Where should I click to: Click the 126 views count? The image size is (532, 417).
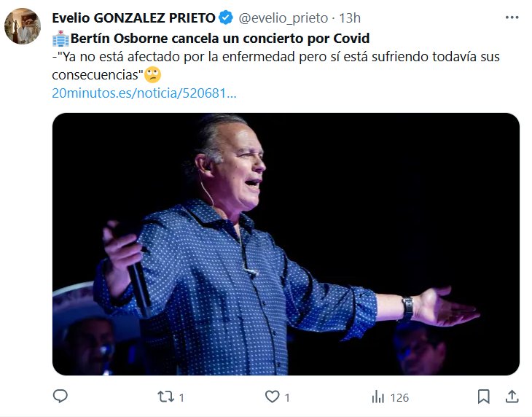399,397
